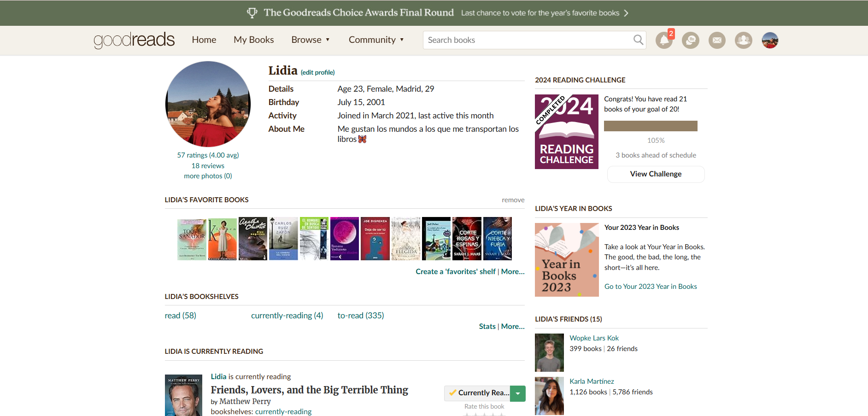Open the currently-reading (4) bookshelf
The image size is (868, 416).
[287, 316]
